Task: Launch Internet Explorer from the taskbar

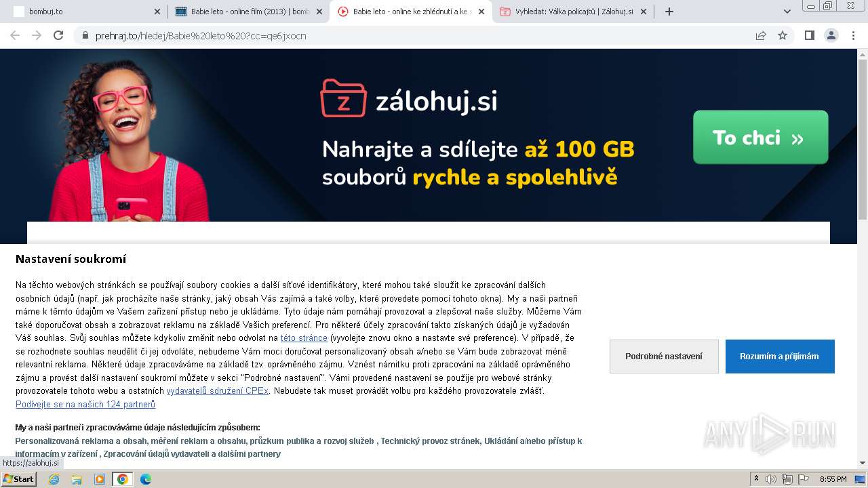Action: point(54,479)
